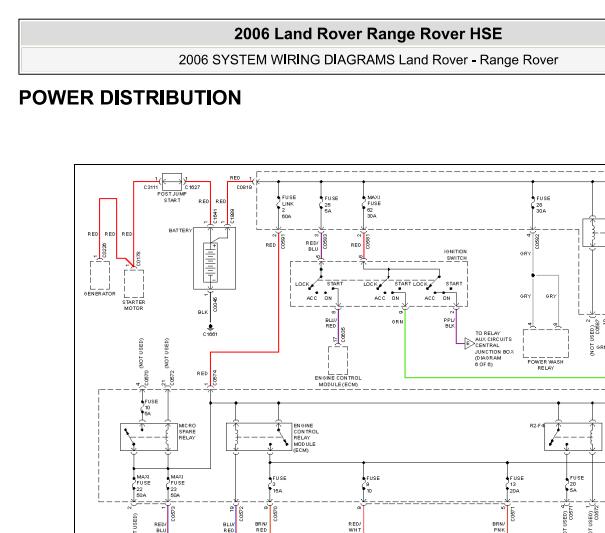Viewport: 605px width, 533px height.
Task: Click the 'C2111' connector label
Action: pyautogui.click(x=151, y=187)
